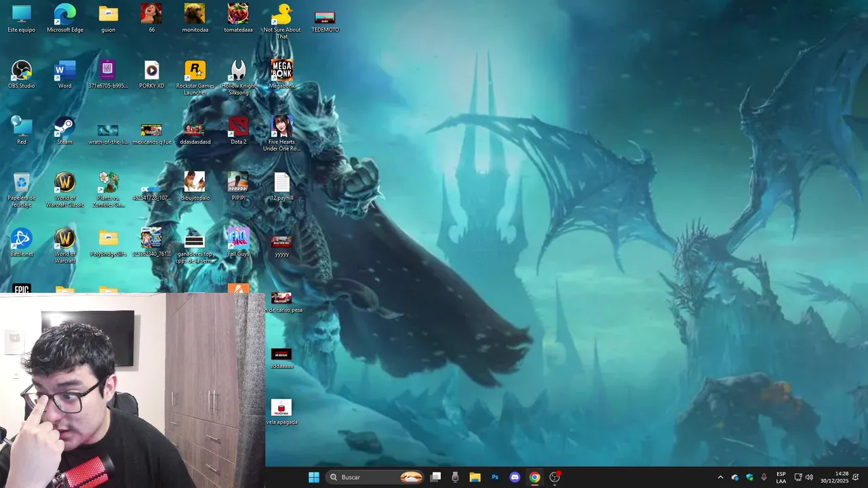Open Rockstar Games Launcher shortcut

(195, 77)
